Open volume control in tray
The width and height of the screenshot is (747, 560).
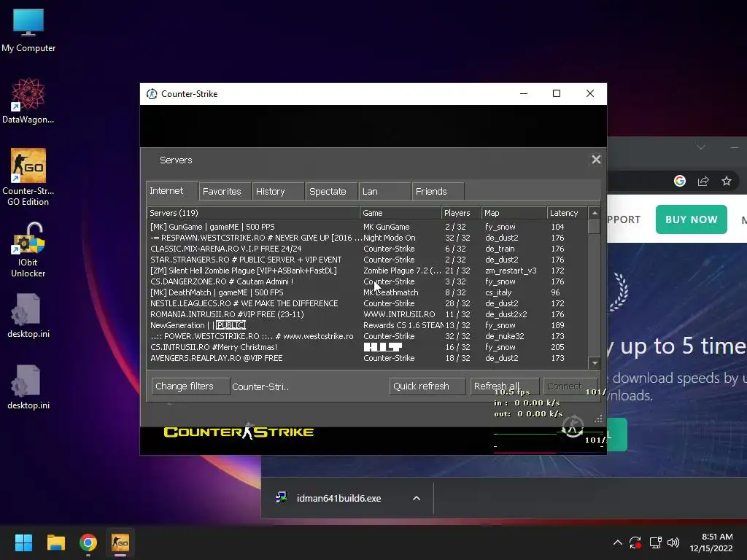tap(673, 542)
